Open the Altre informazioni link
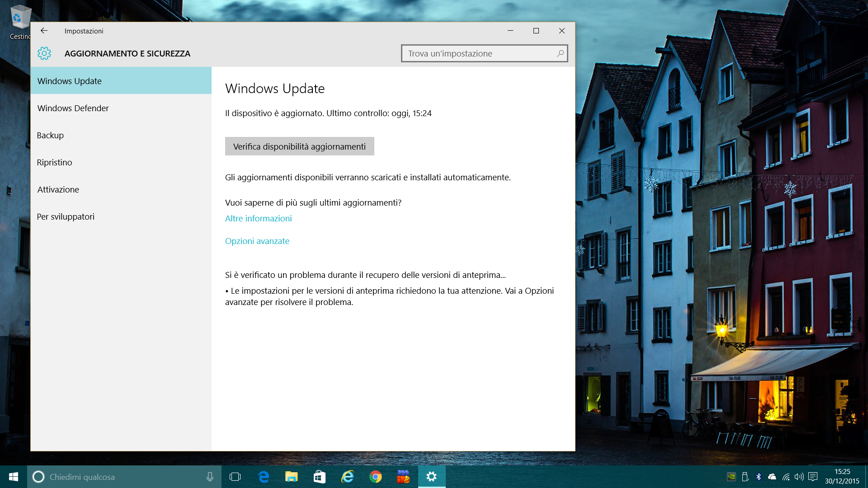This screenshot has width=868, height=488. click(259, 218)
